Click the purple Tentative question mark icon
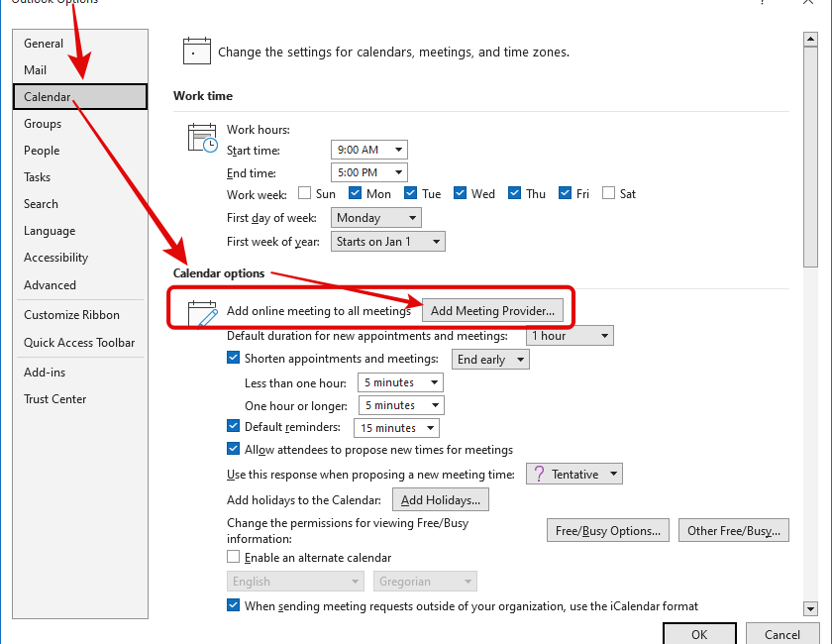 coord(539,474)
